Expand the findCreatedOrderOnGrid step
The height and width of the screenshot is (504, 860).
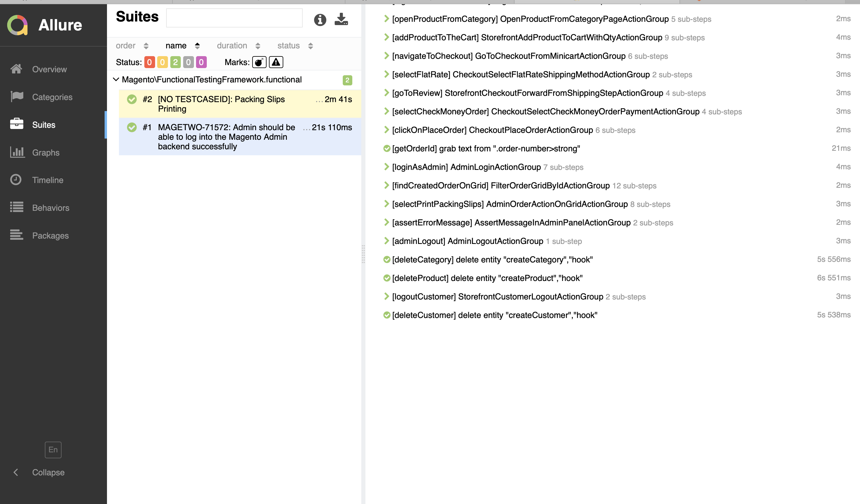click(386, 185)
